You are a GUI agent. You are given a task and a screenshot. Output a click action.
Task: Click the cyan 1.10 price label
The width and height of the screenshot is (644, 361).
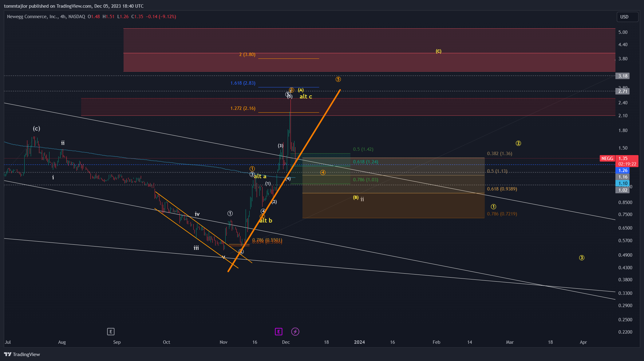tap(622, 183)
